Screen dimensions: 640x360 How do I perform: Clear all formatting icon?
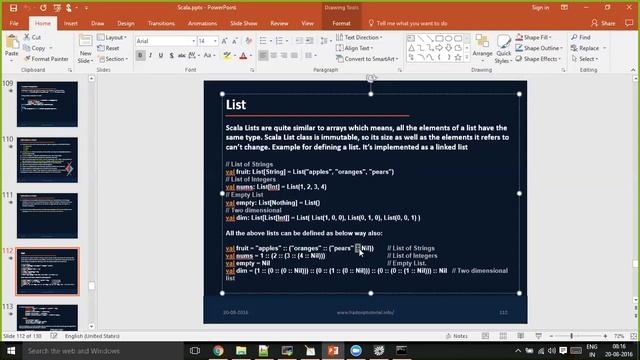(x=249, y=41)
